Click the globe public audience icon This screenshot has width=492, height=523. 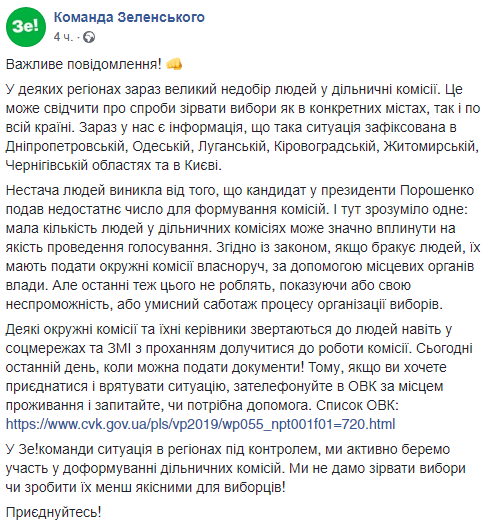point(89,37)
